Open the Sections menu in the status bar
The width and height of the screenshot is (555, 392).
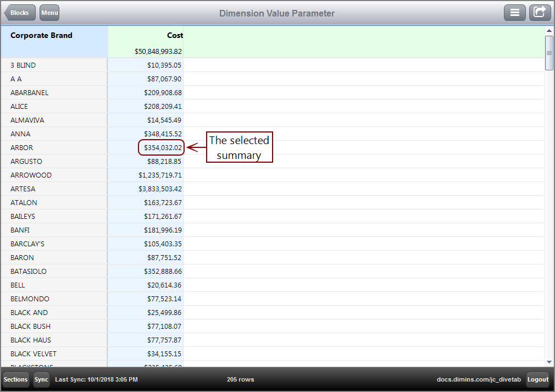click(15, 379)
